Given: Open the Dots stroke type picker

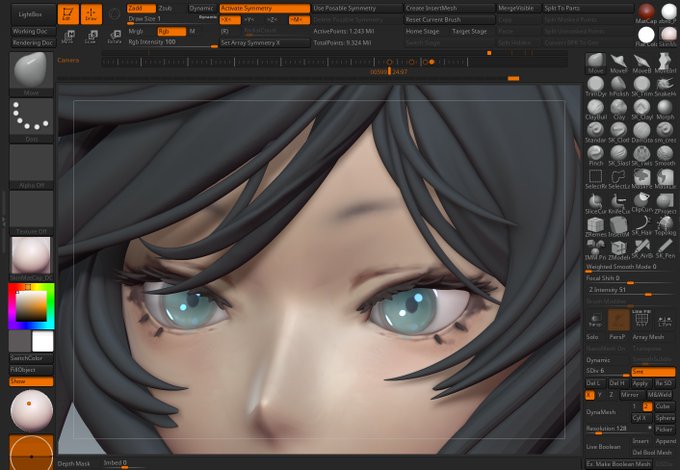Looking at the screenshot, I should 31,120.
